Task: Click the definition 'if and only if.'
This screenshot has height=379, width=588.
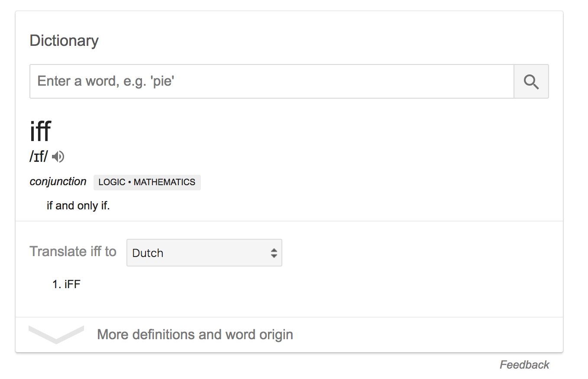Action: (x=78, y=206)
